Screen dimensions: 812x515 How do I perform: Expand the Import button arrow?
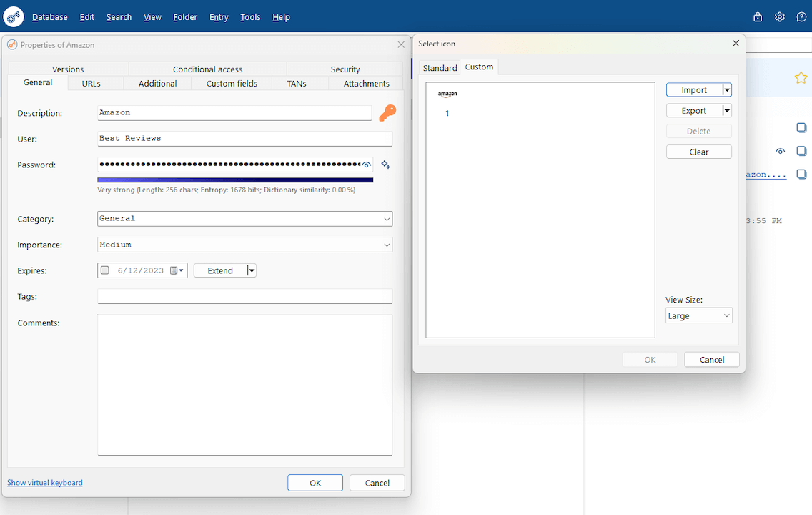tap(726, 90)
